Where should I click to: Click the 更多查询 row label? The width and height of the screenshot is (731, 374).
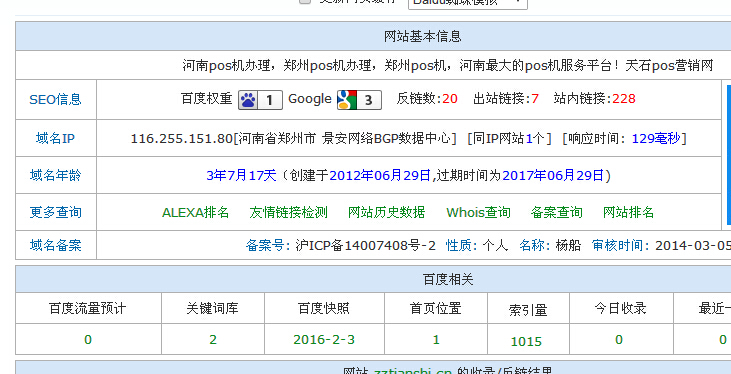click(x=55, y=213)
